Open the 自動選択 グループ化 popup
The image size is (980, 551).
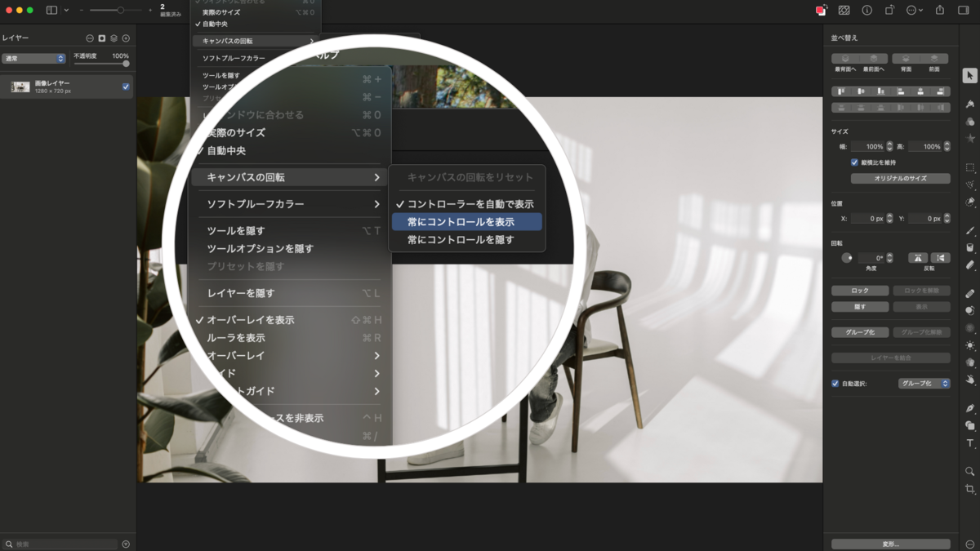[x=924, y=383]
